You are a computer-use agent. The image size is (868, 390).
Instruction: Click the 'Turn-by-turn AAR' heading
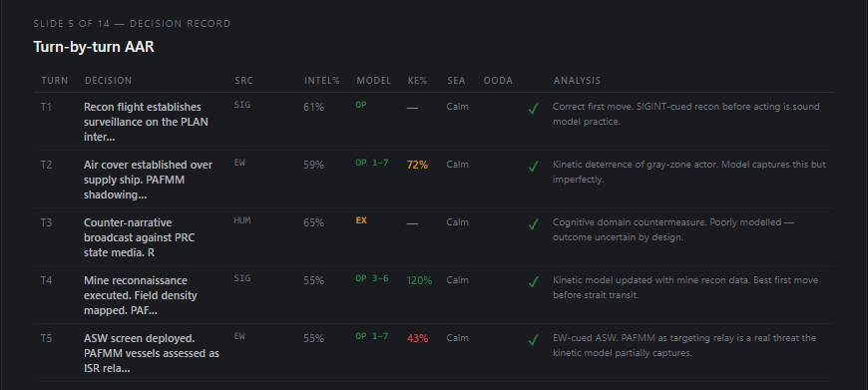(x=94, y=47)
